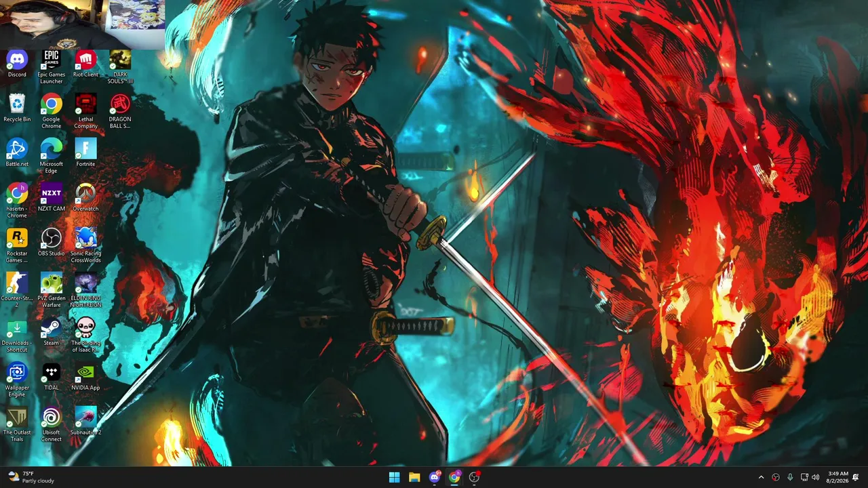This screenshot has height=488, width=868.
Task: Open the Recycle Bin icon
Action: point(17,109)
